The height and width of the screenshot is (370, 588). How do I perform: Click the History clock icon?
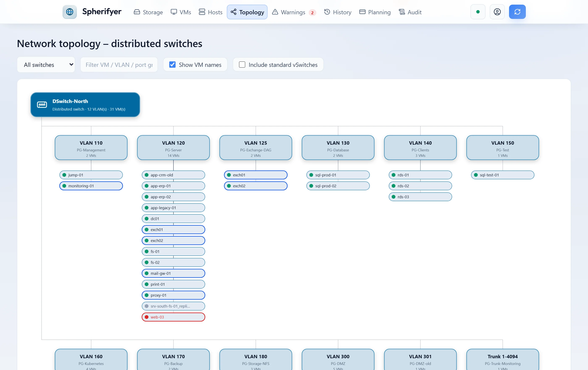click(x=327, y=12)
